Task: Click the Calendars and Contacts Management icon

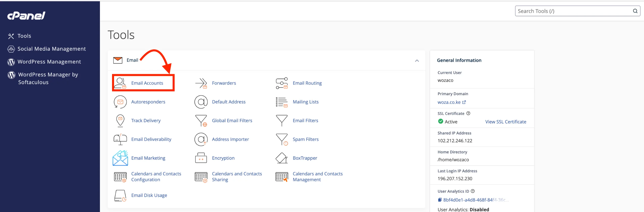Action: [x=282, y=177]
